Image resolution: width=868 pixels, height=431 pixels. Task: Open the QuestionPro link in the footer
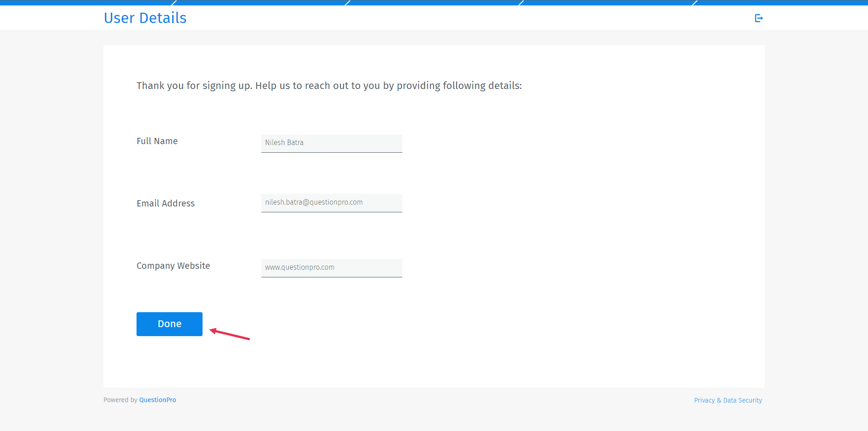click(x=157, y=400)
